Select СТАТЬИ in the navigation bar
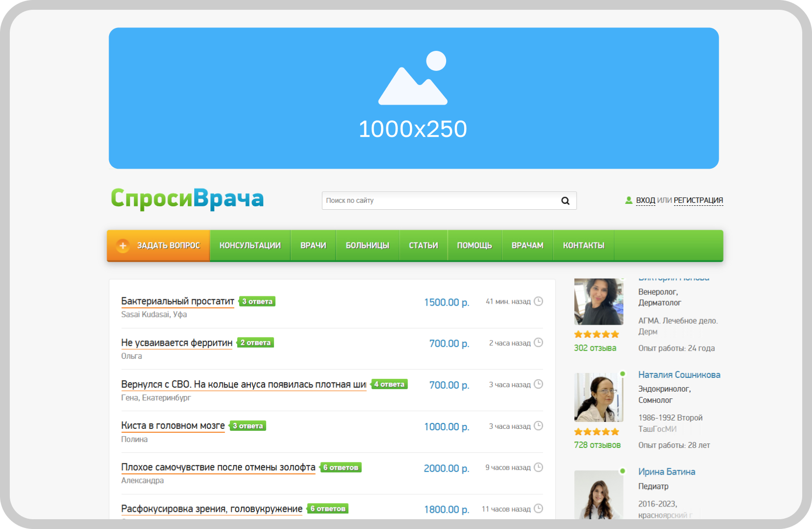The width and height of the screenshot is (812, 529). coord(423,245)
